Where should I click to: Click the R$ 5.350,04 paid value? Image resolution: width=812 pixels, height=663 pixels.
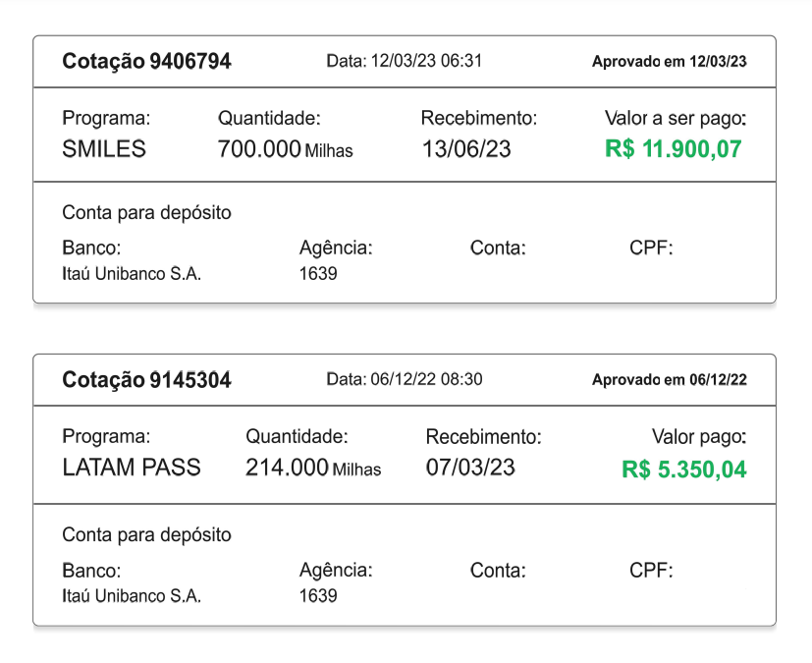coord(684,470)
